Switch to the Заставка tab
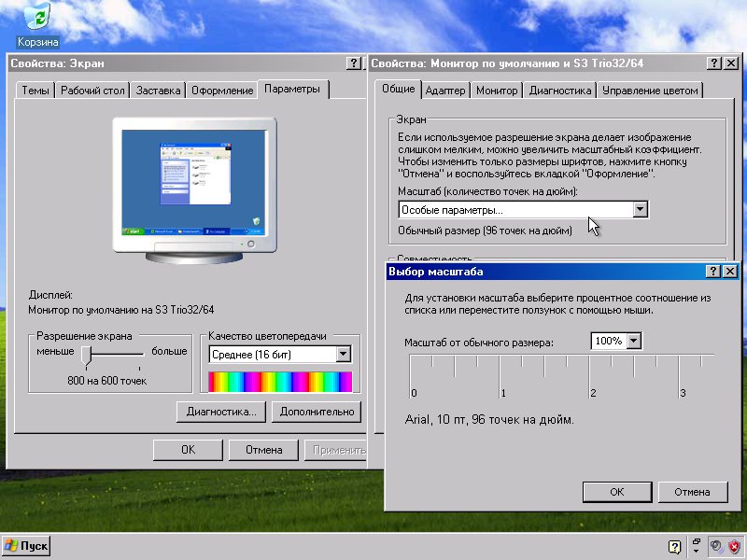Screen dimensions: 747x560 pyautogui.click(x=158, y=91)
